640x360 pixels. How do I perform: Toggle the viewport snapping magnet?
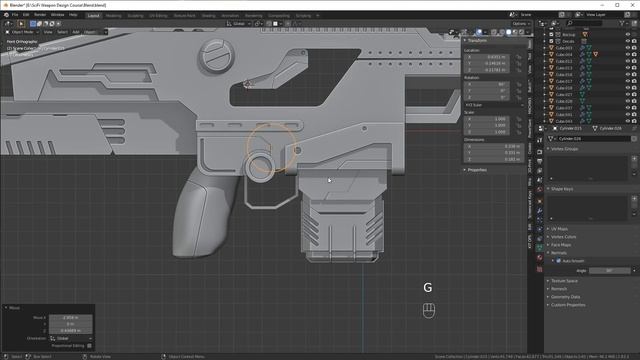[269, 24]
